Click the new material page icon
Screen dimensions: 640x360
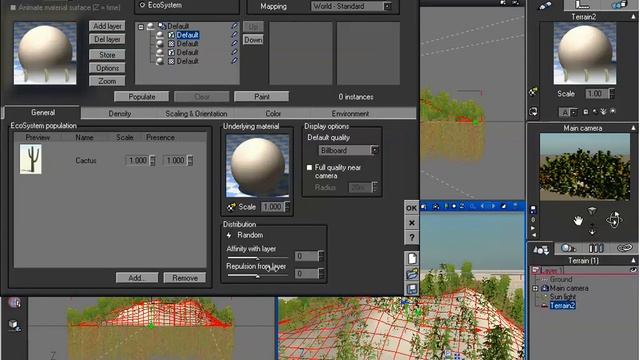point(412,258)
